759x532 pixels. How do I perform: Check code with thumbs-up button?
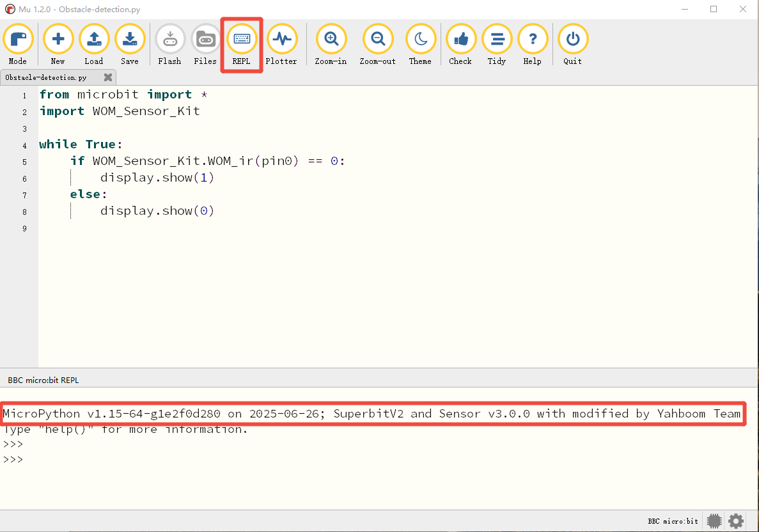[x=460, y=45]
